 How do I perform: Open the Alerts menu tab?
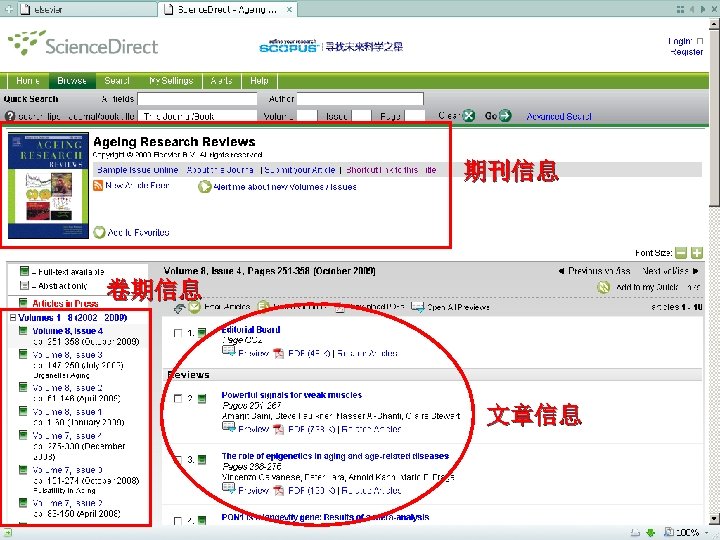tap(221, 81)
